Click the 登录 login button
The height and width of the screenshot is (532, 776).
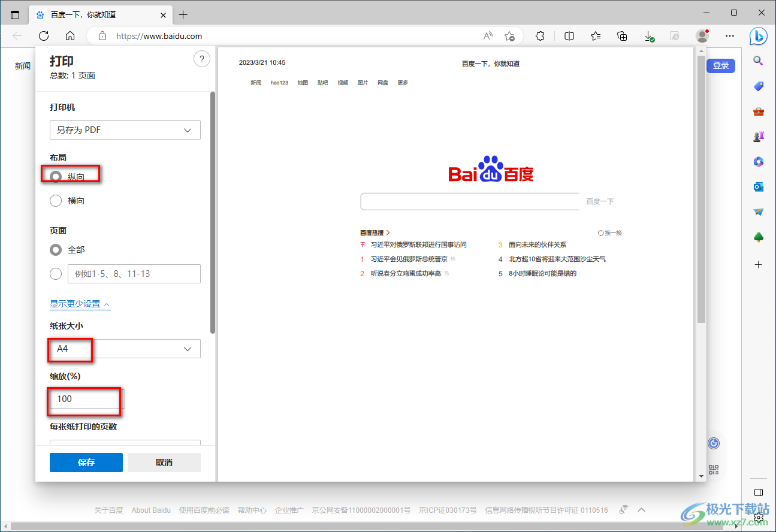click(x=721, y=65)
